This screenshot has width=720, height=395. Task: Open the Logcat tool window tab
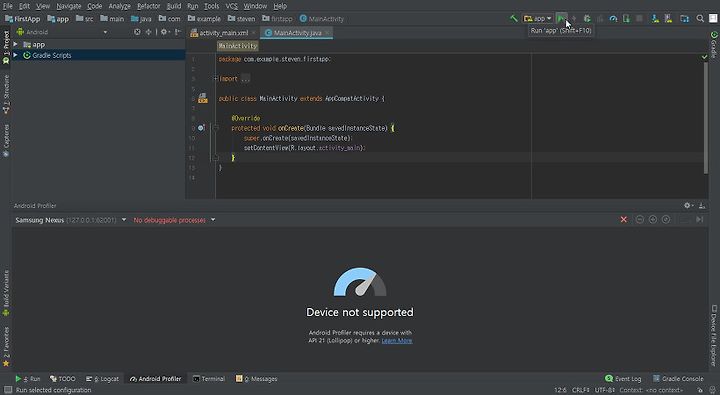click(x=102, y=379)
